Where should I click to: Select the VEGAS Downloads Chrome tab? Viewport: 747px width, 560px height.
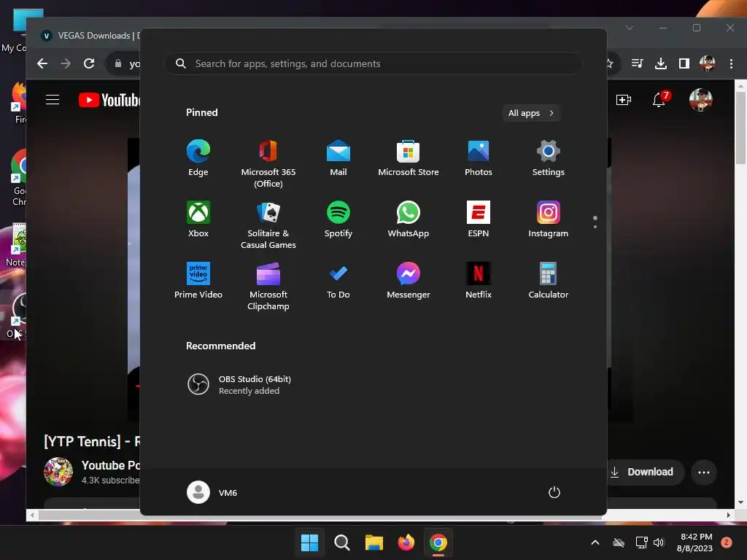90,36
